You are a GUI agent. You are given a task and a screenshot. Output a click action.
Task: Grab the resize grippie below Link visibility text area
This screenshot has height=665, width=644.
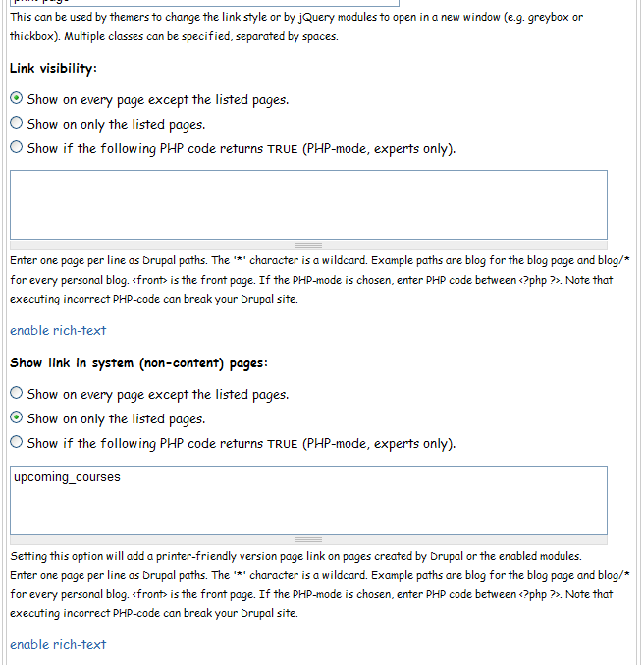308,246
